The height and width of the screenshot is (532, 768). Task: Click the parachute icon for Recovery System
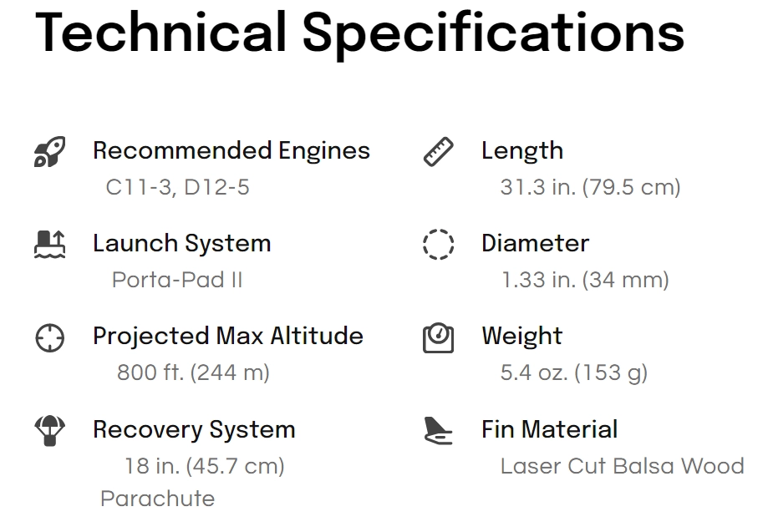[49, 431]
